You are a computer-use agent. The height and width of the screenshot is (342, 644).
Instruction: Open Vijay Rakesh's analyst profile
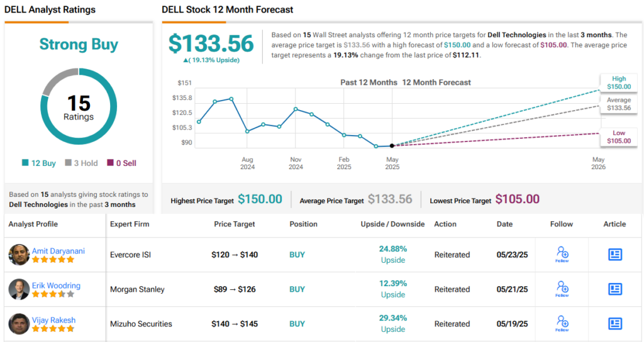click(x=54, y=320)
